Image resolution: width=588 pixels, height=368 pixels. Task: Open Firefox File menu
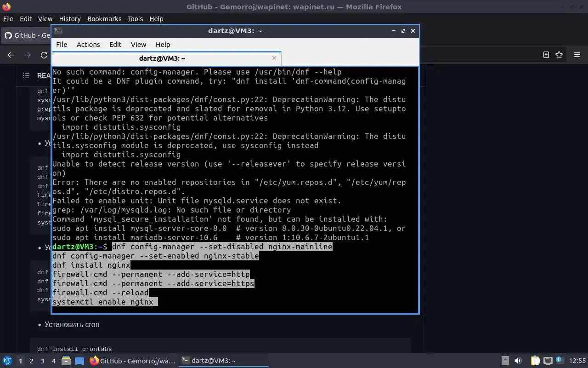point(8,19)
